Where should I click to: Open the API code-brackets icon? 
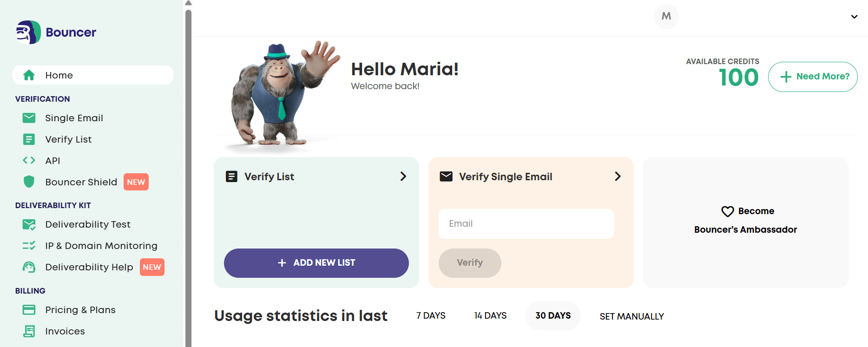[29, 160]
